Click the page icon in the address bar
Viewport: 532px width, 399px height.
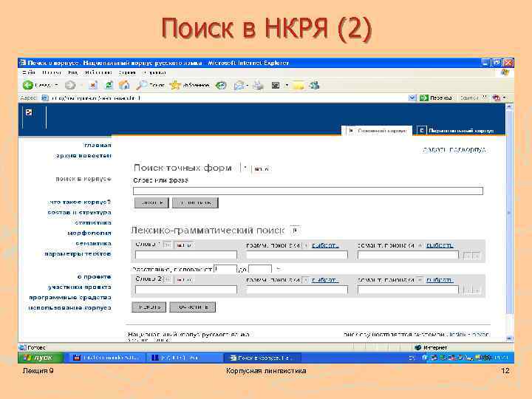click(45, 98)
